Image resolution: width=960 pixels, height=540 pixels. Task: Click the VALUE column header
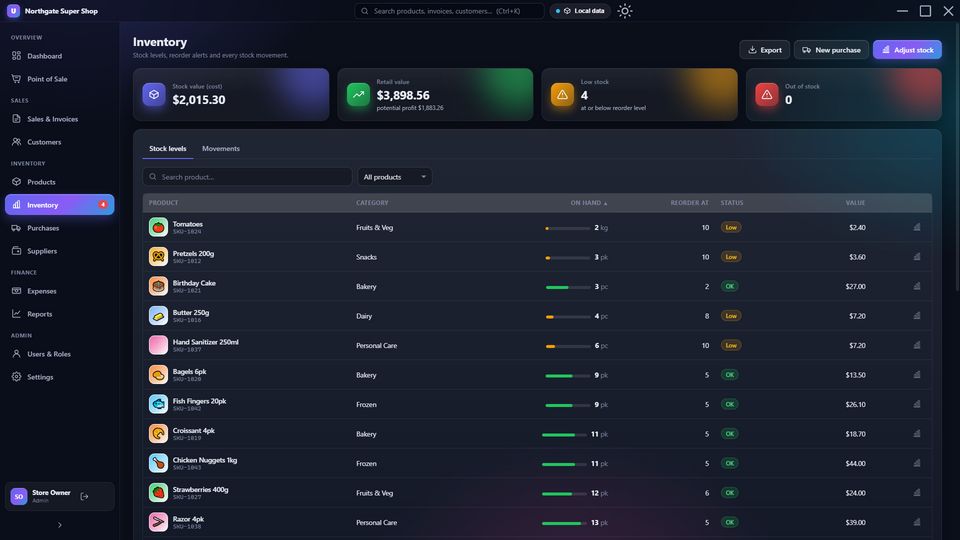click(x=855, y=203)
